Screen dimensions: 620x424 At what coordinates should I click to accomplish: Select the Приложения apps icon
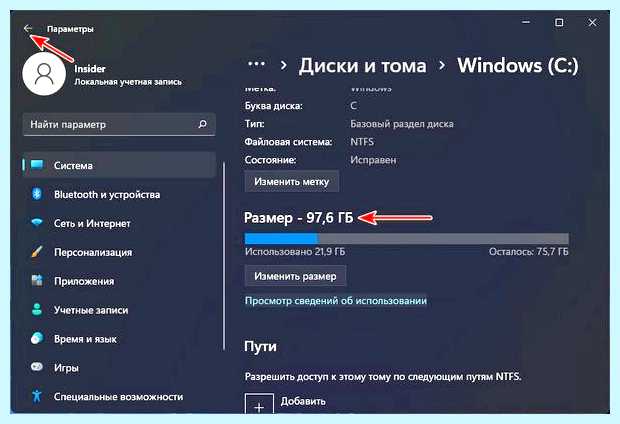point(37,280)
